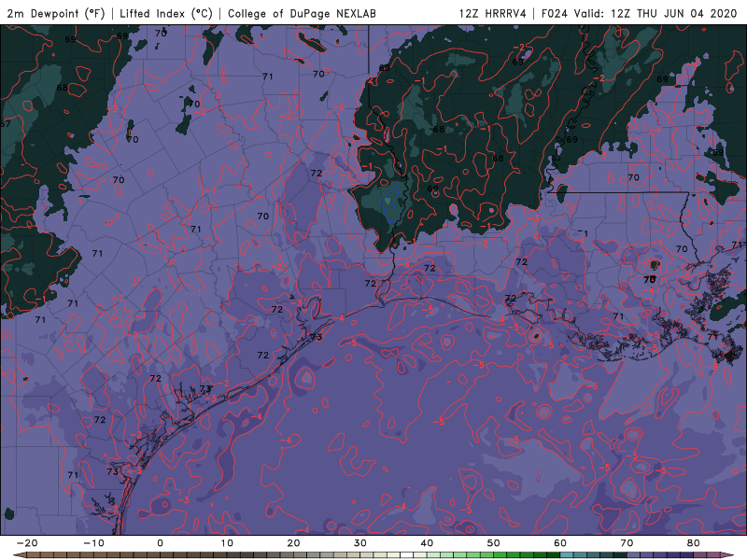Screen dimensions: 747x560
Task: Click the '2m Dewpoint (°F)' title text
Action: [x=56, y=13]
